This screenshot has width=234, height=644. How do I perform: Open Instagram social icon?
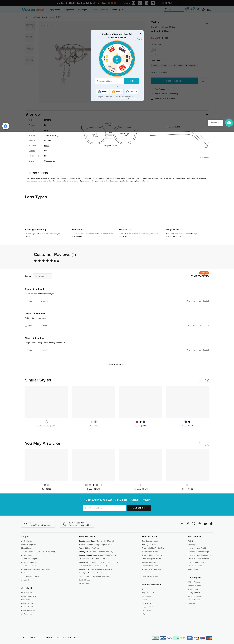tap(182, 523)
